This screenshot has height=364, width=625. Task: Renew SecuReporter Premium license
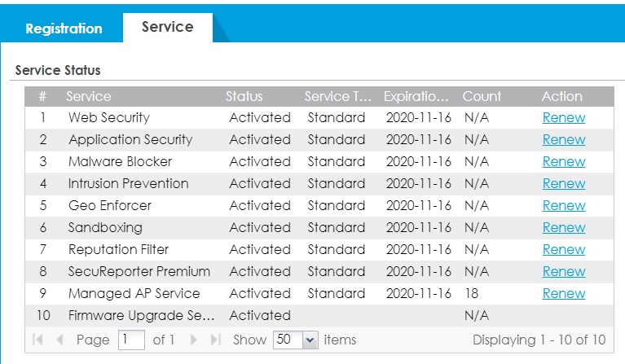pyautogui.click(x=563, y=271)
